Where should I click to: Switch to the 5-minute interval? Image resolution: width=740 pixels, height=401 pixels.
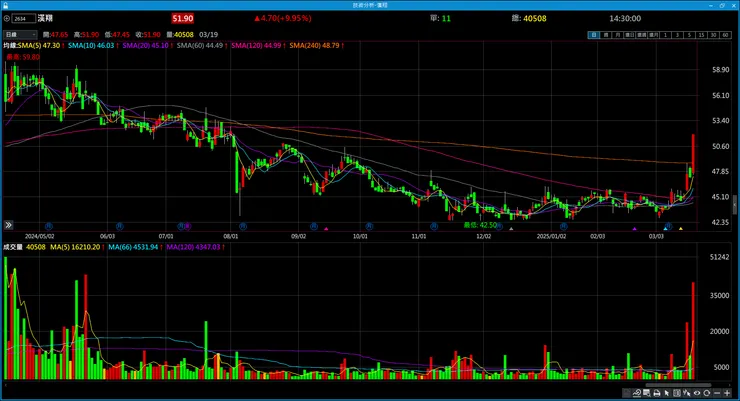(x=689, y=35)
